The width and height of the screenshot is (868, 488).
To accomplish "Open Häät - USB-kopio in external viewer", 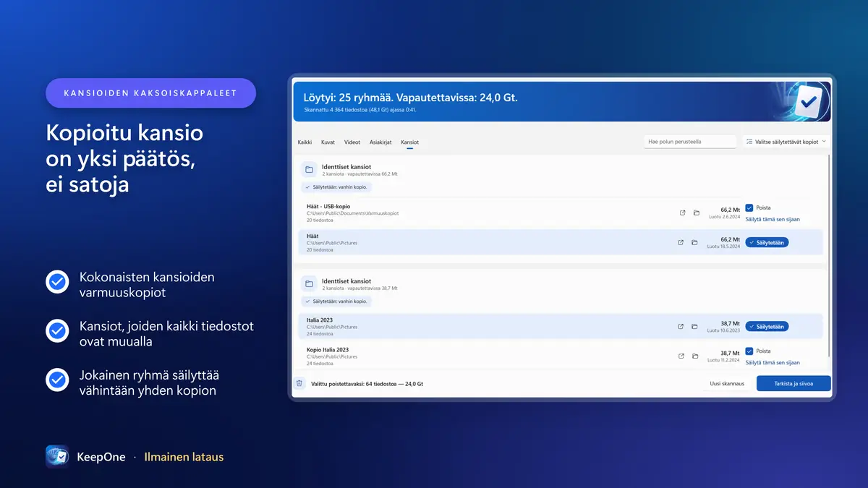I will [x=682, y=213].
